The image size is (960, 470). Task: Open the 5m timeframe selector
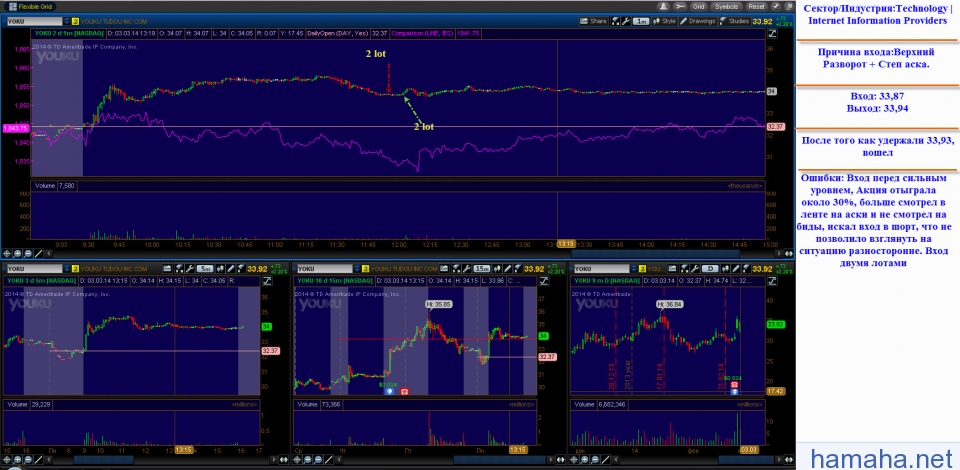point(205,269)
